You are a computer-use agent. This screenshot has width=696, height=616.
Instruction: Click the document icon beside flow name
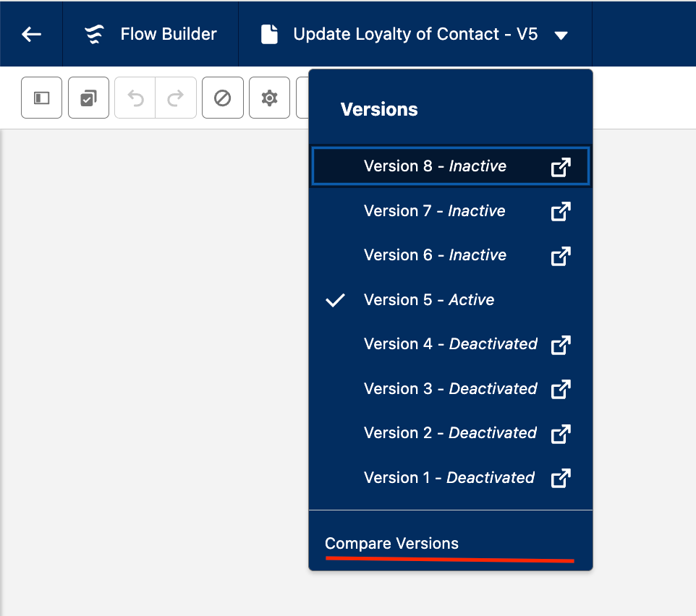(269, 34)
